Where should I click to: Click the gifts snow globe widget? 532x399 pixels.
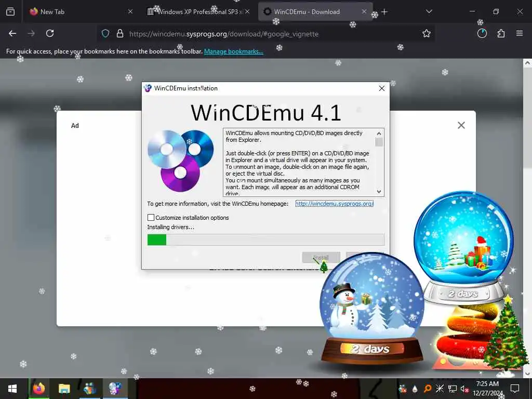pos(463,247)
